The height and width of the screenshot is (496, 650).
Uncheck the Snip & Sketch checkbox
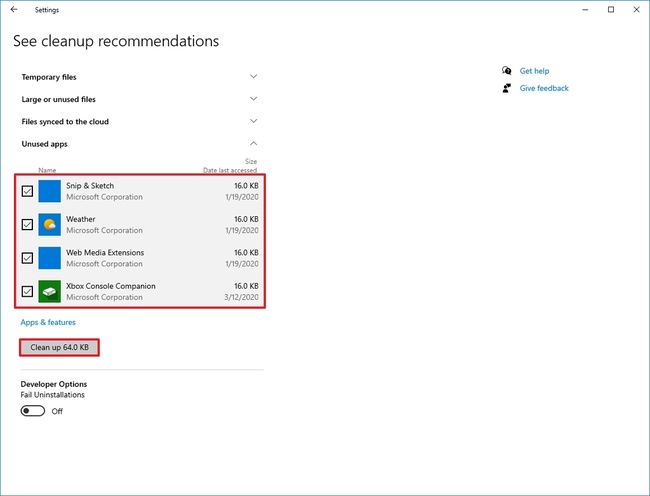[x=27, y=191]
